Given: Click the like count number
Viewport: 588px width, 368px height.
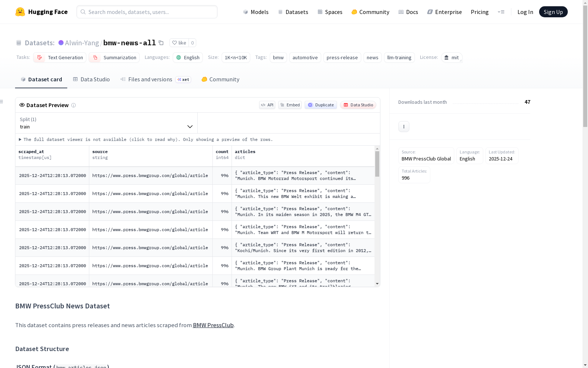Looking at the screenshot, I should coord(192,43).
